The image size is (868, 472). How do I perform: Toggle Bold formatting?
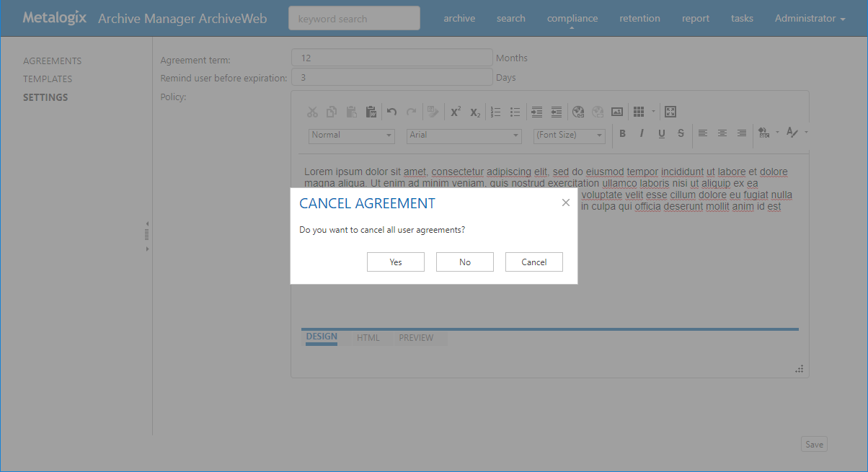point(622,133)
